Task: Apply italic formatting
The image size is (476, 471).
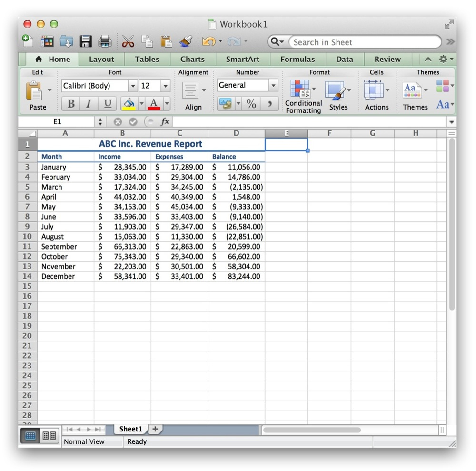Action: coord(89,103)
